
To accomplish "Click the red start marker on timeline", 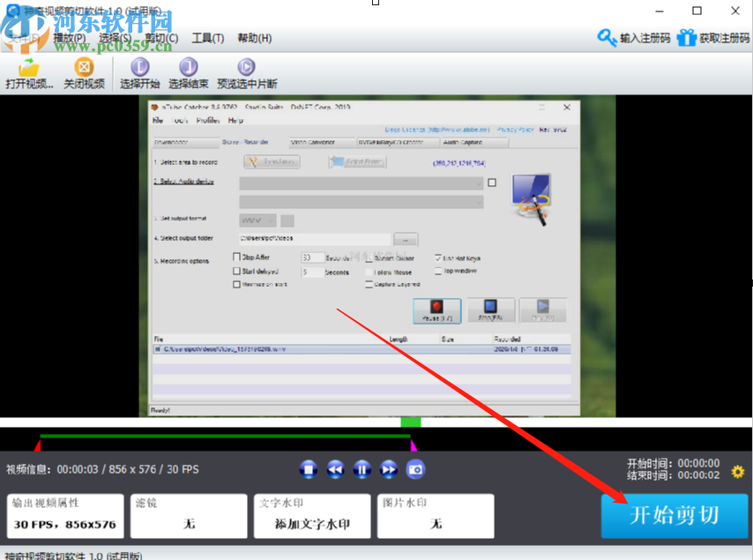I will coord(38,445).
